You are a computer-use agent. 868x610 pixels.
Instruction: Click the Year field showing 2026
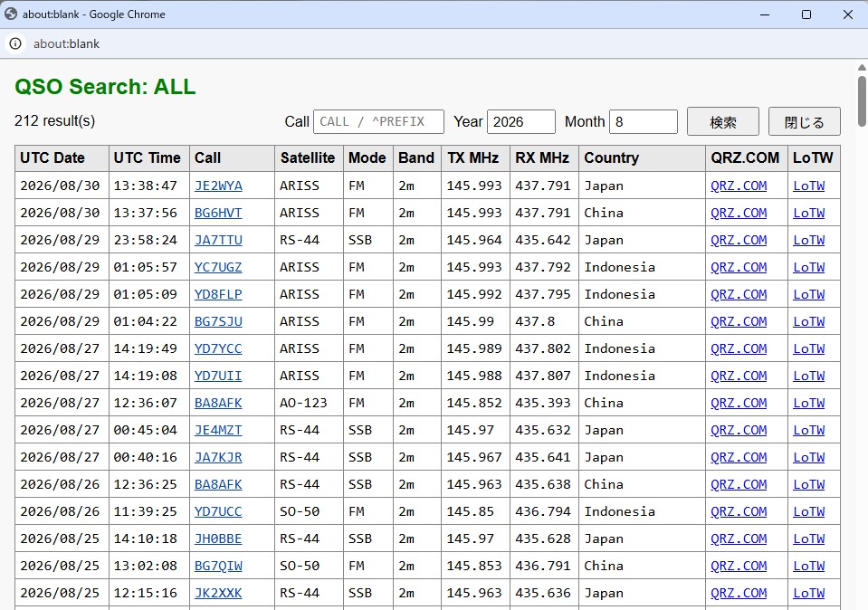click(x=521, y=122)
